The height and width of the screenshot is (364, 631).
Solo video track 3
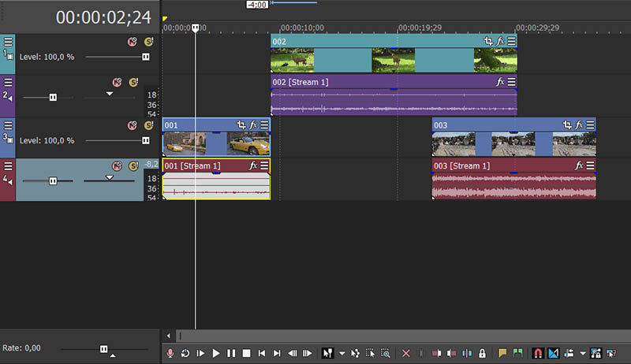coord(149,125)
